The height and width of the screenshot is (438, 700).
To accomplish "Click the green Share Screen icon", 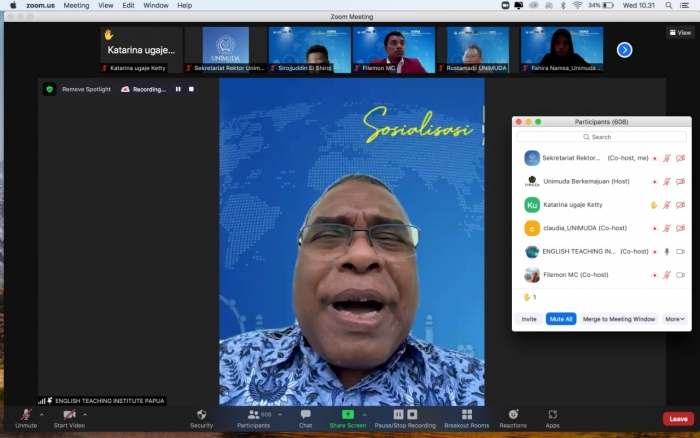I will click(x=348, y=414).
